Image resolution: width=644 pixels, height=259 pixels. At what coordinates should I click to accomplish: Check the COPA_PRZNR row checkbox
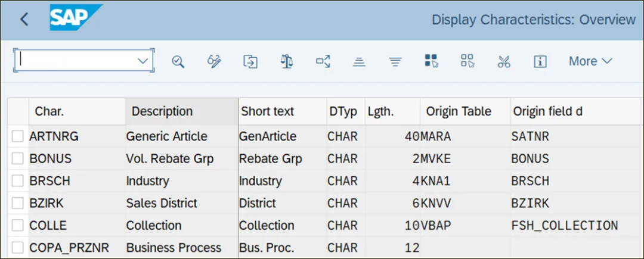(x=18, y=247)
